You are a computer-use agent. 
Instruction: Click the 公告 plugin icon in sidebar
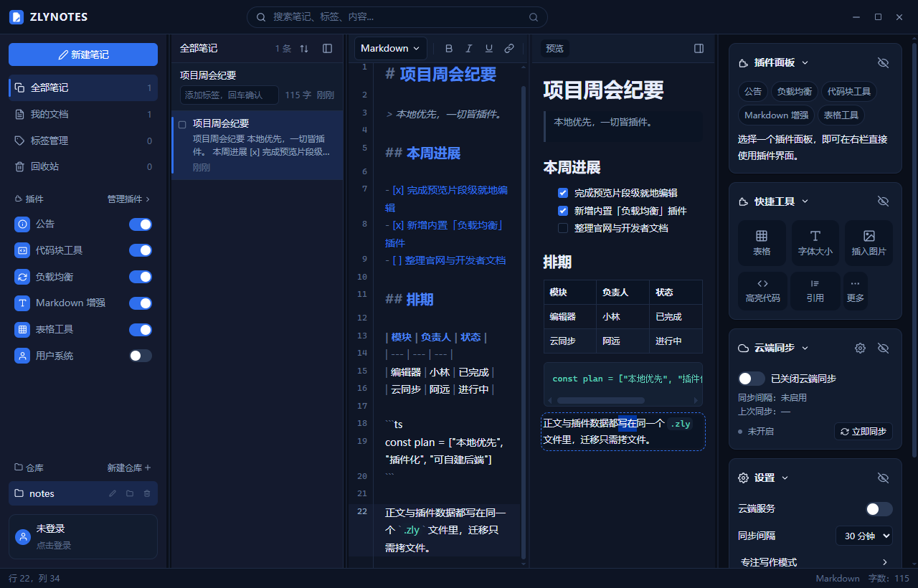[22, 224]
